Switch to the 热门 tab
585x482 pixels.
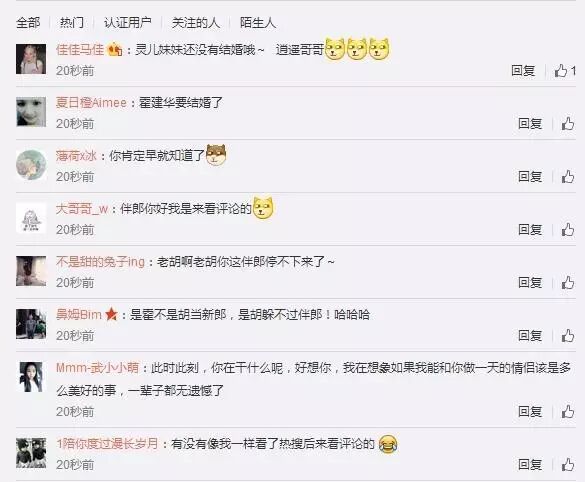(x=72, y=23)
